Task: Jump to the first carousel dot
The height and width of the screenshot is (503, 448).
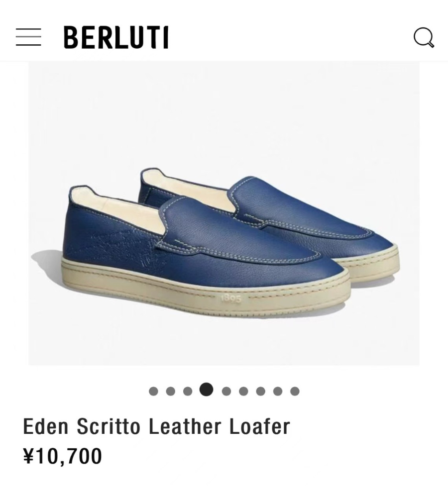Action: pos(153,391)
